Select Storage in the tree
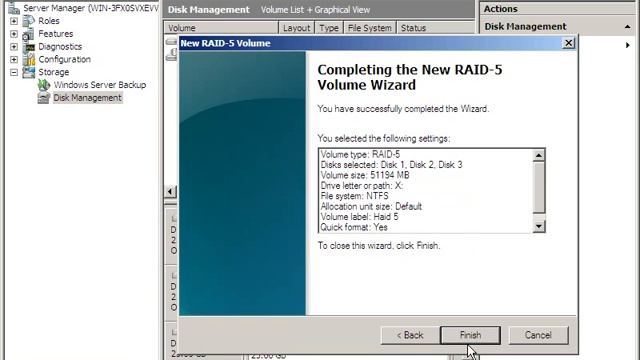This screenshot has width=640, height=360. pos(53,72)
